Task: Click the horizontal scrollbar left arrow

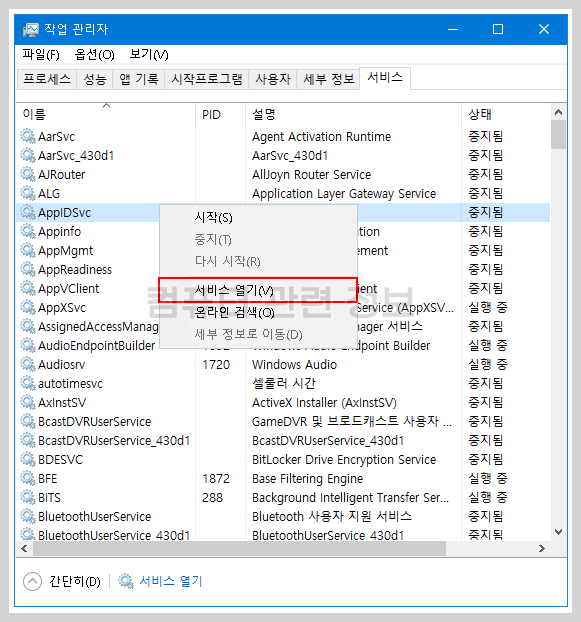Action: (x=25, y=549)
